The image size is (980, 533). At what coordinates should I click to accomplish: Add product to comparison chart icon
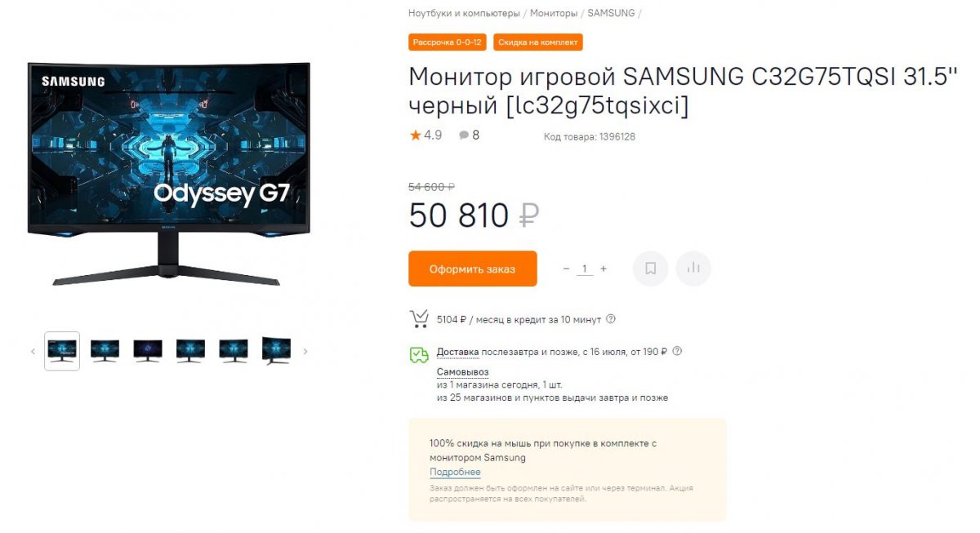pyautogui.click(x=694, y=269)
